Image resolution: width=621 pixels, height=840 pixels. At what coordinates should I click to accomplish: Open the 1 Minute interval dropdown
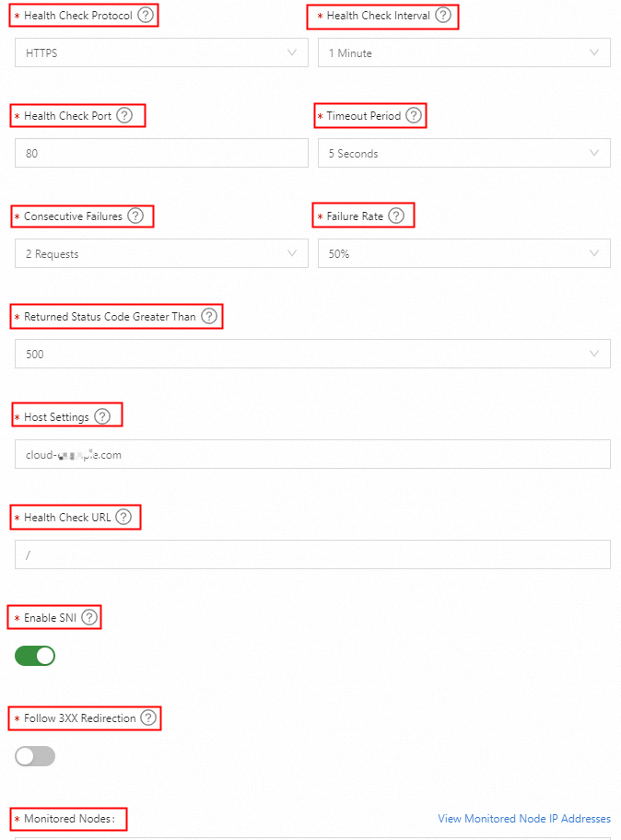pos(463,52)
